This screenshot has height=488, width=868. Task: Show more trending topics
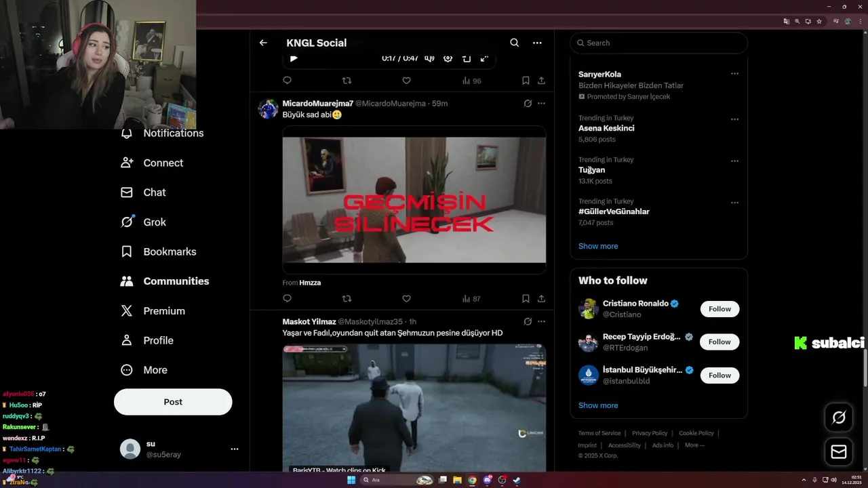point(598,246)
